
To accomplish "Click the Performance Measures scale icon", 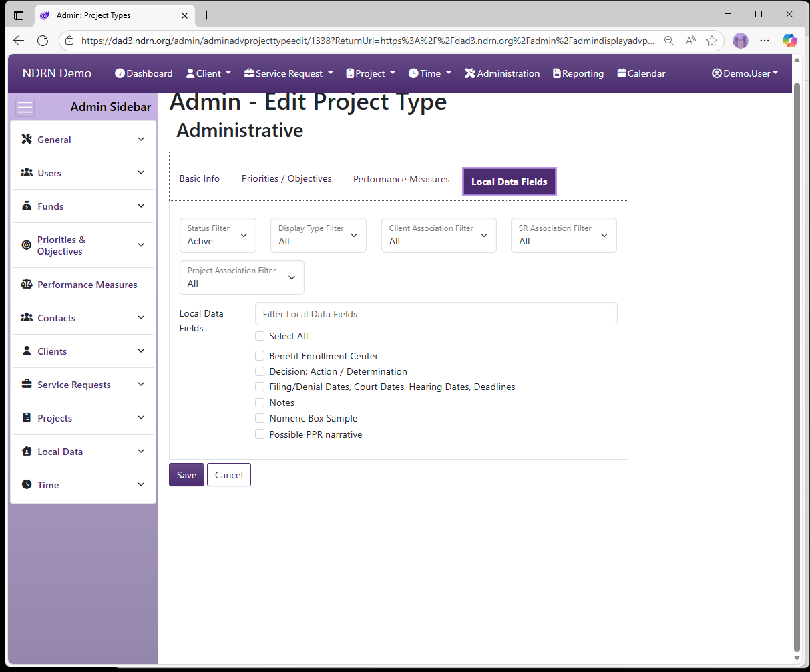I will [x=27, y=284].
